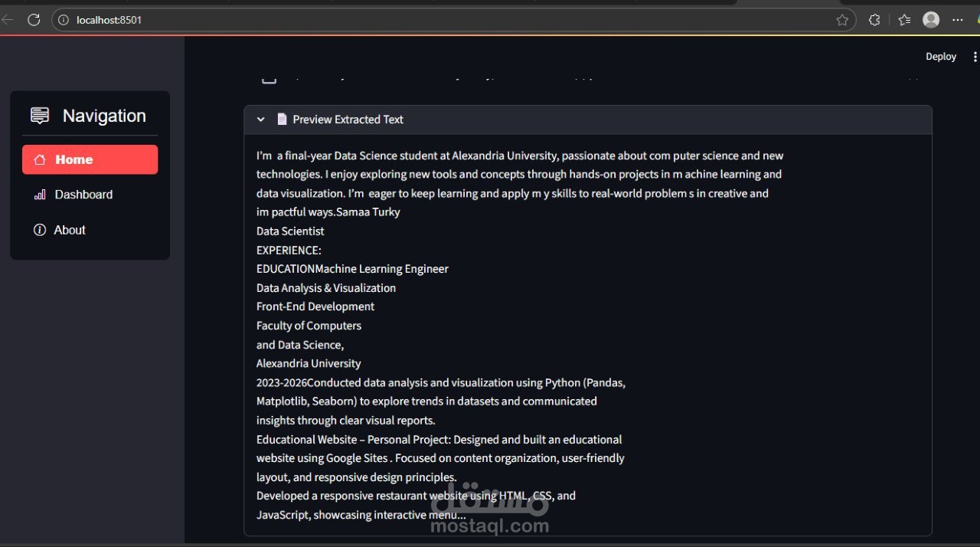Switch to the Dashboard page
Image resolution: width=980 pixels, height=547 pixels.
[83, 195]
